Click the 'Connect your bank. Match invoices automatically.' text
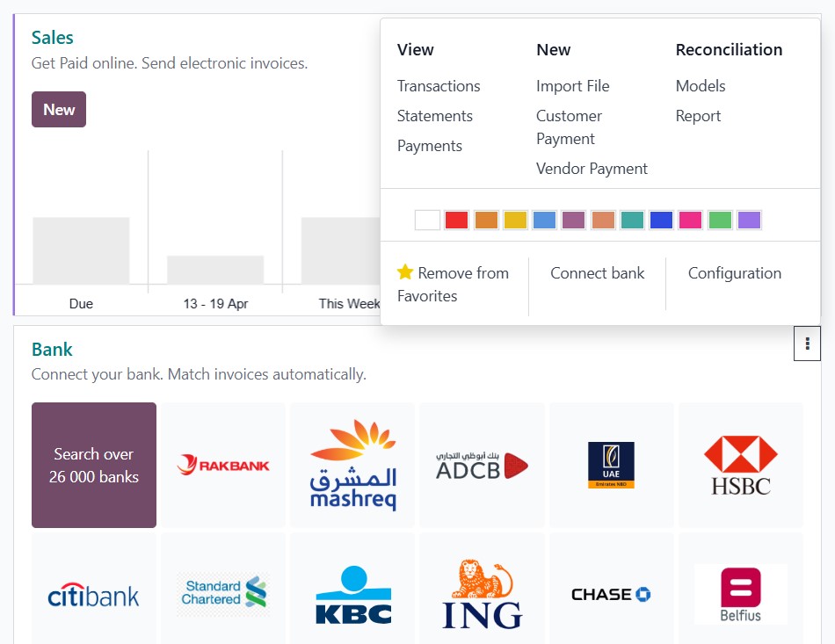 [x=199, y=374]
